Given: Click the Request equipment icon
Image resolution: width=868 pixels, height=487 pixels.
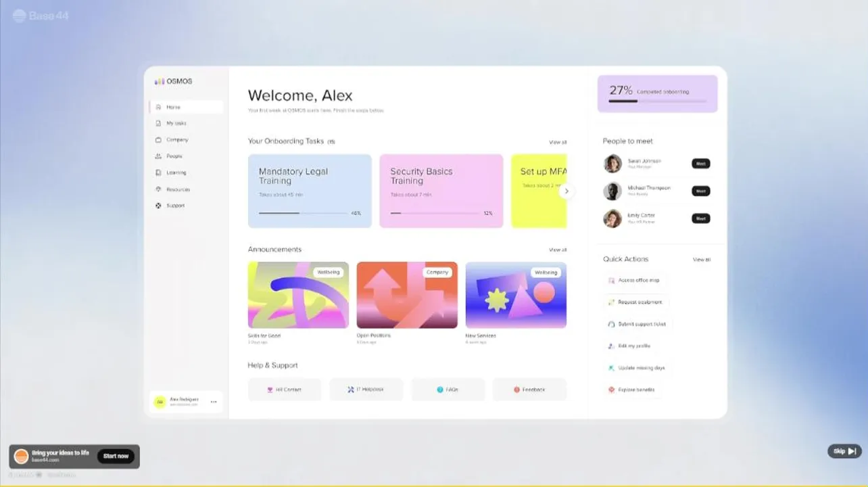Looking at the screenshot, I should pyautogui.click(x=611, y=302).
